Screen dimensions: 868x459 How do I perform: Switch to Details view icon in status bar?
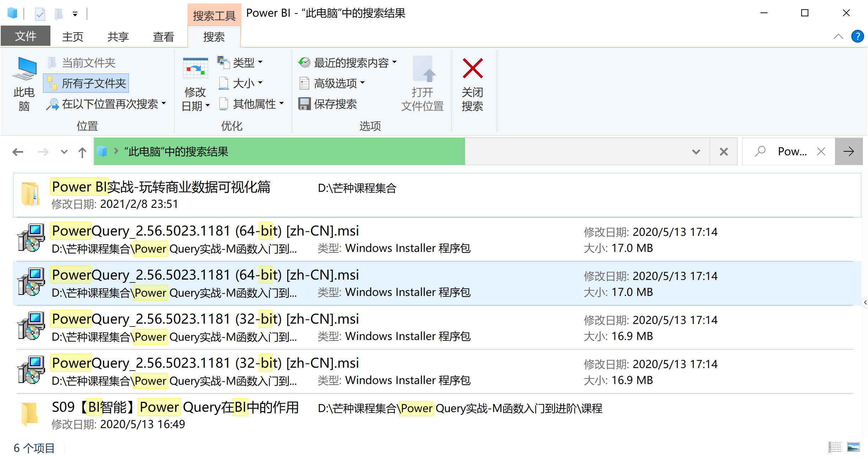coord(835,447)
